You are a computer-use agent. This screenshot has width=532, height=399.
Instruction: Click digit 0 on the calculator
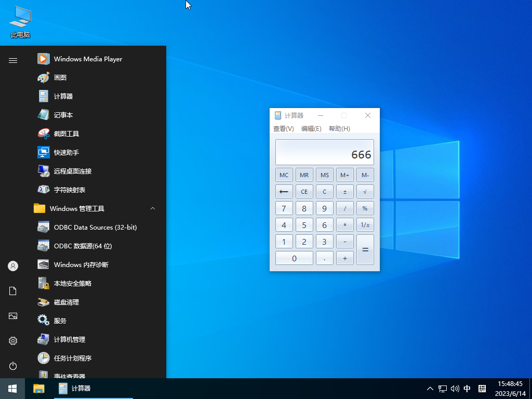[294, 258]
